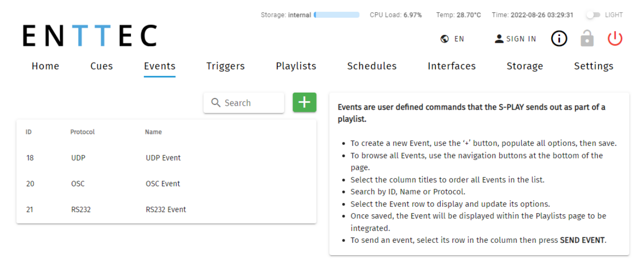The width and height of the screenshot is (644, 266).
Task: Click the Temp 28.70°C readout
Action: [458, 15]
